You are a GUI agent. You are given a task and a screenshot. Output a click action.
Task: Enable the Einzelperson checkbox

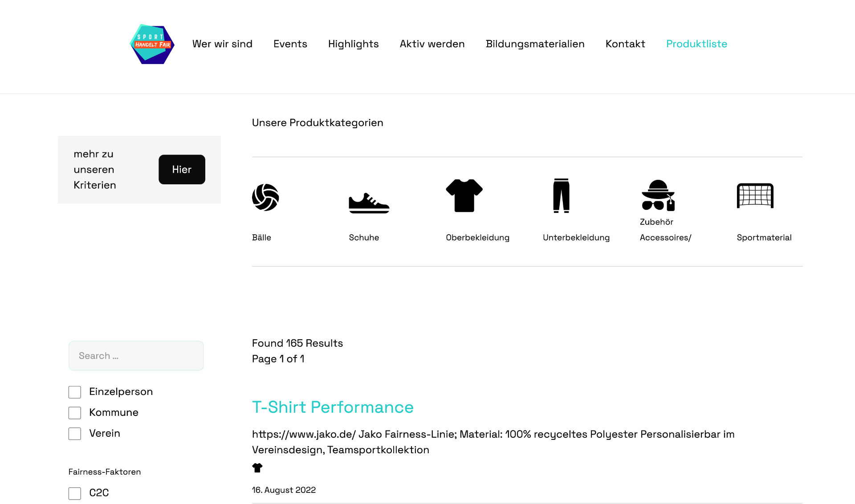[x=75, y=392]
